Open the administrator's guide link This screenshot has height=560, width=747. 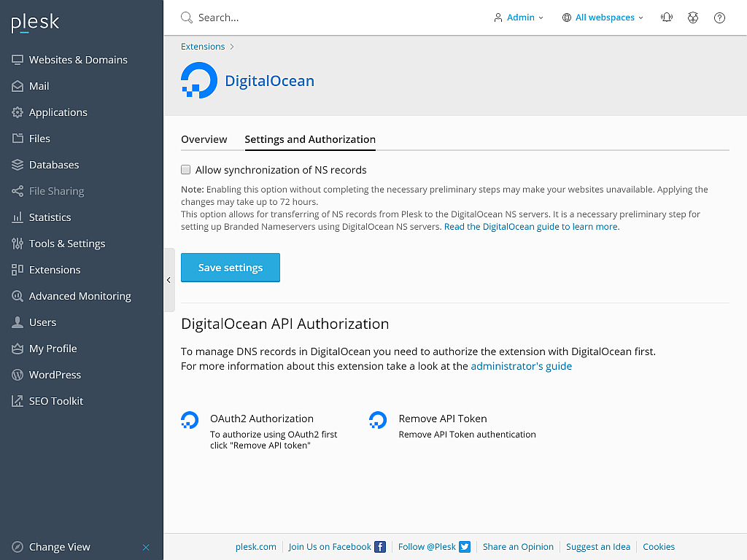click(521, 366)
